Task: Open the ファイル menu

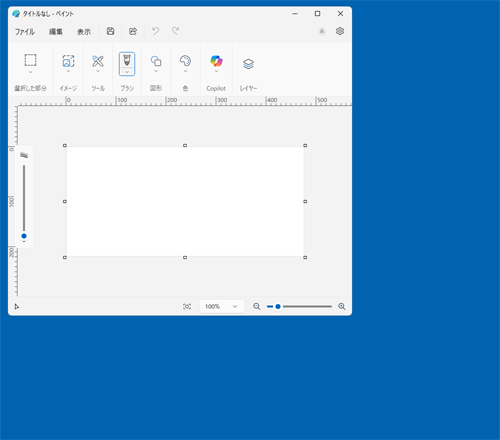Action: [x=25, y=32]
